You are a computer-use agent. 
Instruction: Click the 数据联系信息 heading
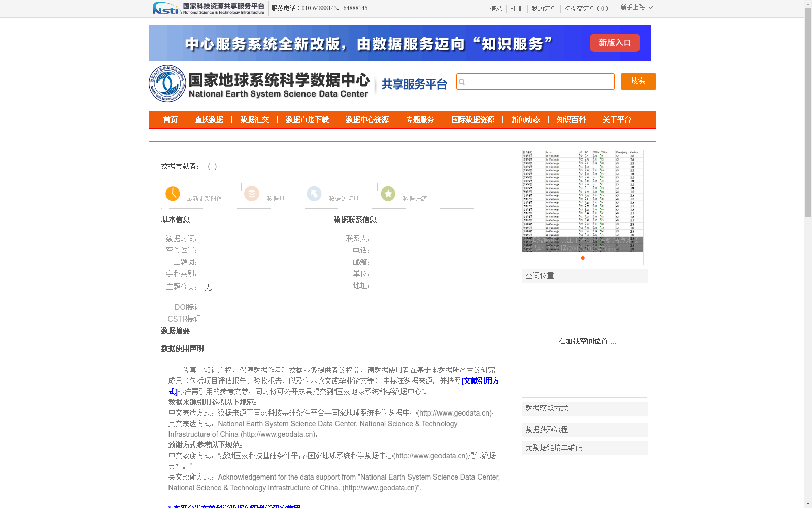[355, 220]
